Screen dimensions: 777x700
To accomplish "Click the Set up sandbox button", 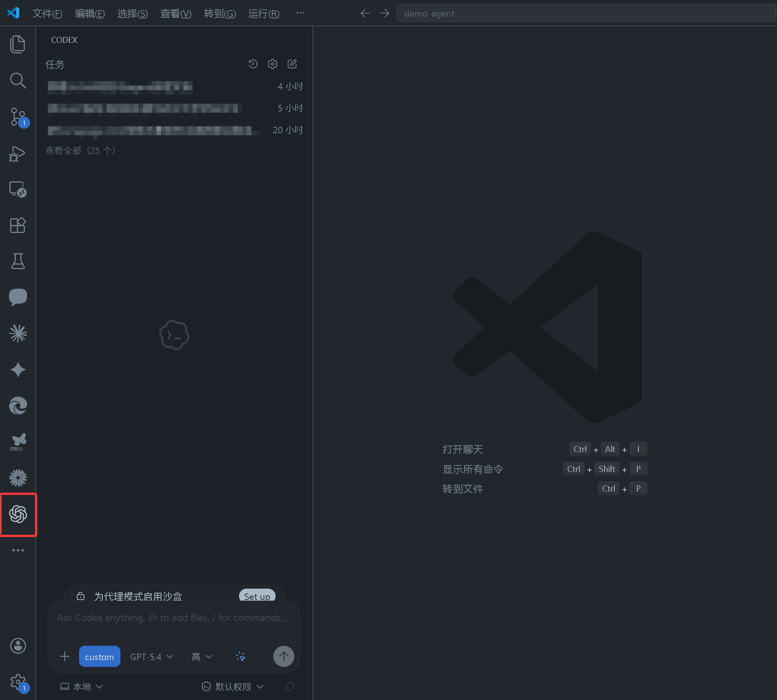I will click(x=257, y=596).
